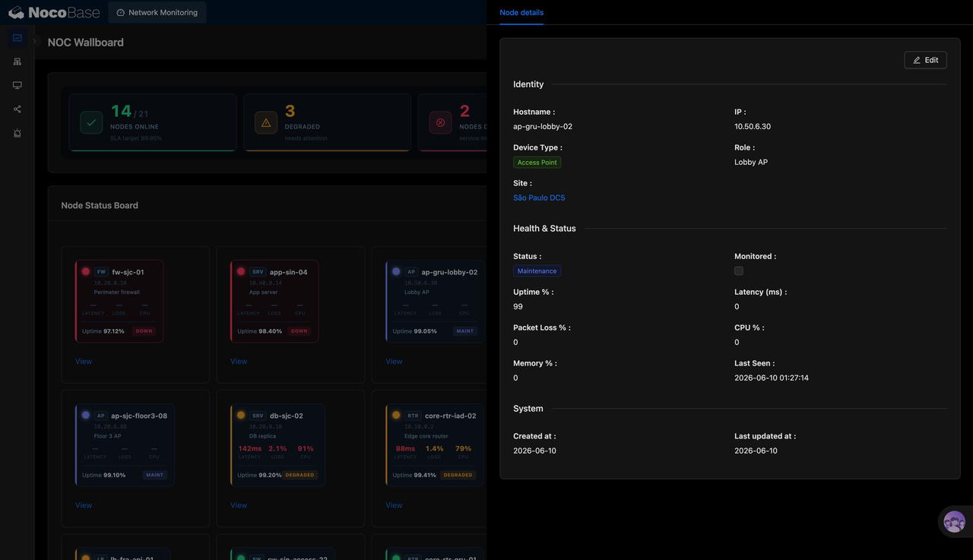Click the Role value Lobby AP in details
973x560 pixels.
click(x=751, y=162)
